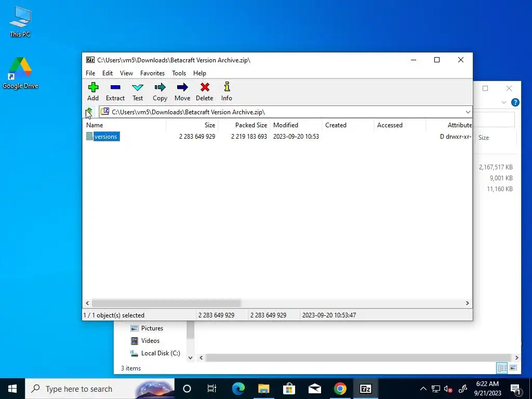Open Cortana from the taskbar
This screenshot has height=399, width=532.
pos(187,389)
